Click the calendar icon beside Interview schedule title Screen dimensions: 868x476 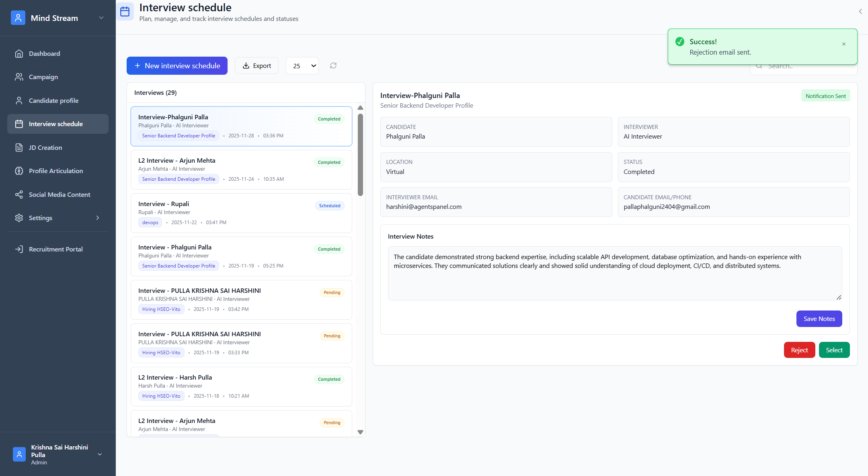coord(125,12)
